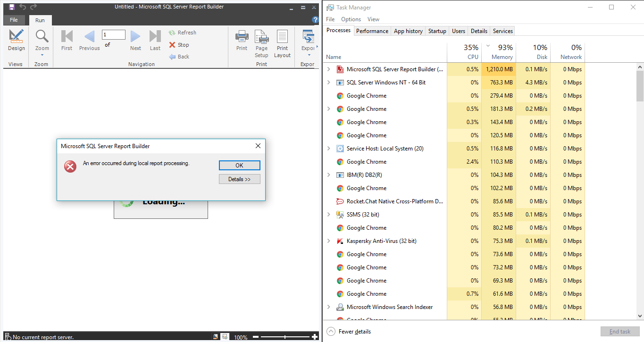Expand Microsoft Windows Search Indexer row
644x342 pixels.
pyautogui.click(x=329, y=307)
